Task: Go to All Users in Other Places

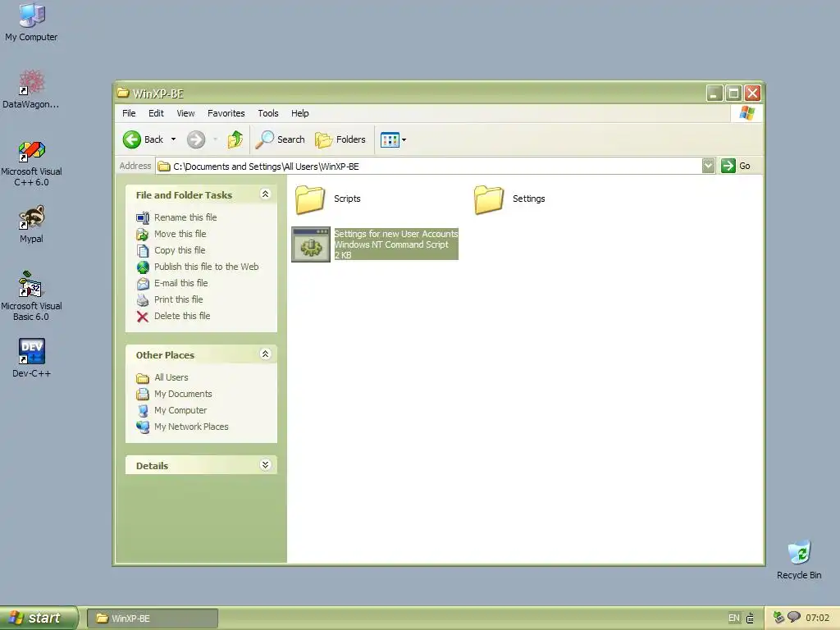Action: [171, 377]
